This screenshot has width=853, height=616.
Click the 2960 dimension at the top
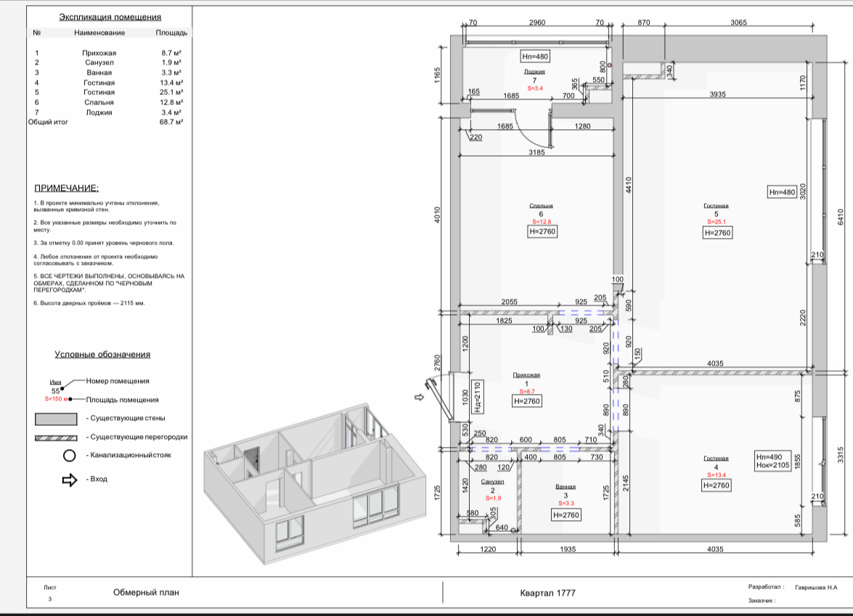coord(537,22)
